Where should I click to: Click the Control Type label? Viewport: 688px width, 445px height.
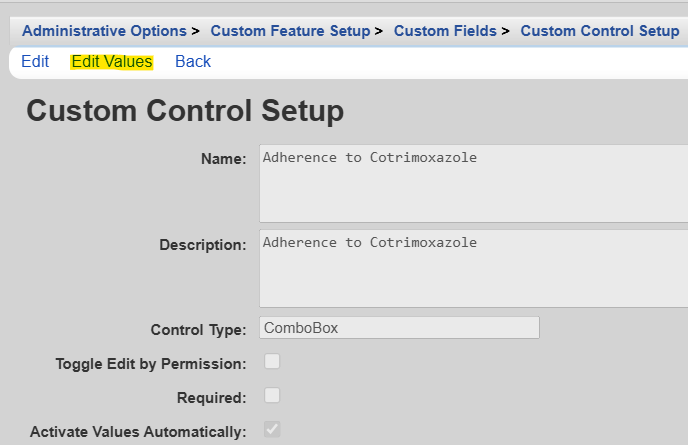pyautogui.click(x=198, y=330)
